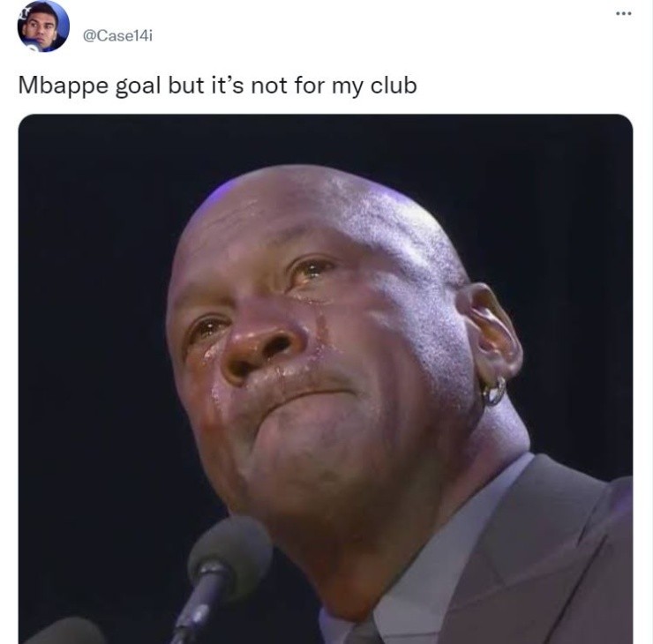Click the round profile avatar picture
Viewport: 653px width, 644px height.
(43, 26)
